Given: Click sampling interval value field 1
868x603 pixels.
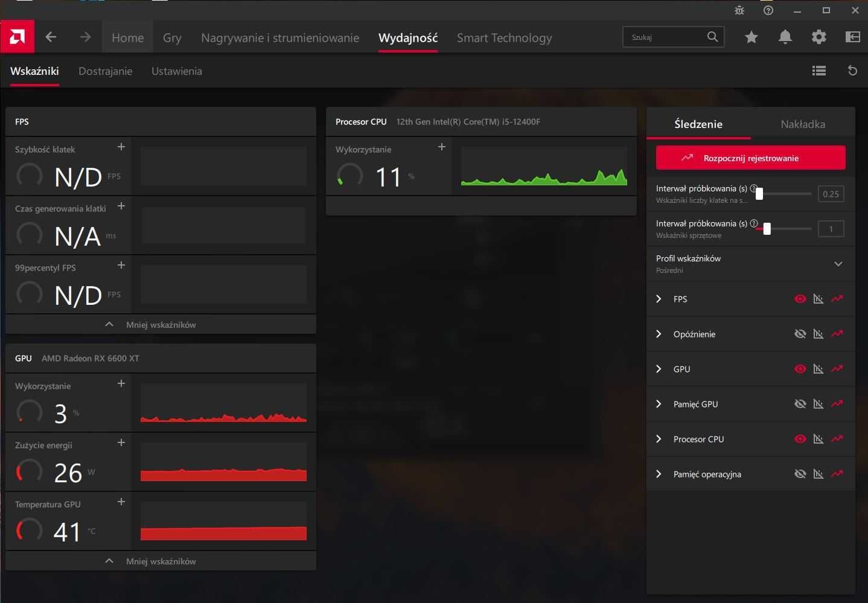Looking at the screenshot, I should pos(831,229).
